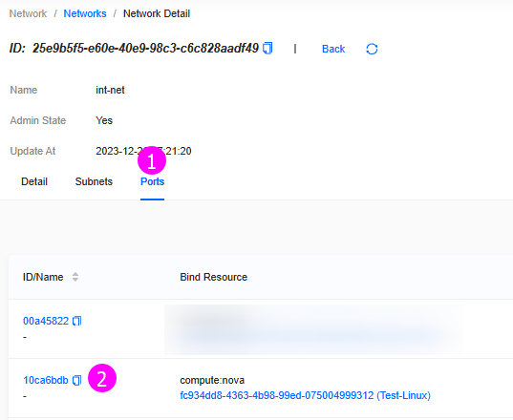Select the Admin State value Yes
This screenshot has width=513, height=420.
(x=104, y=120)
